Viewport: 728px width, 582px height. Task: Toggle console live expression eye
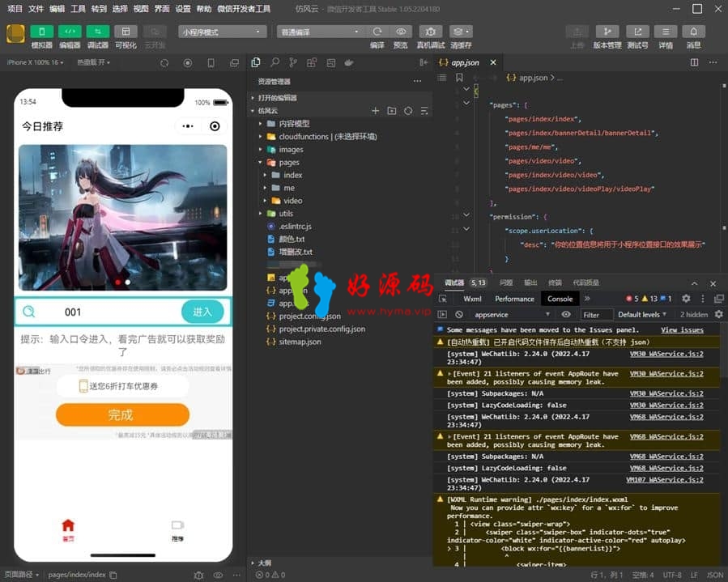566,314
